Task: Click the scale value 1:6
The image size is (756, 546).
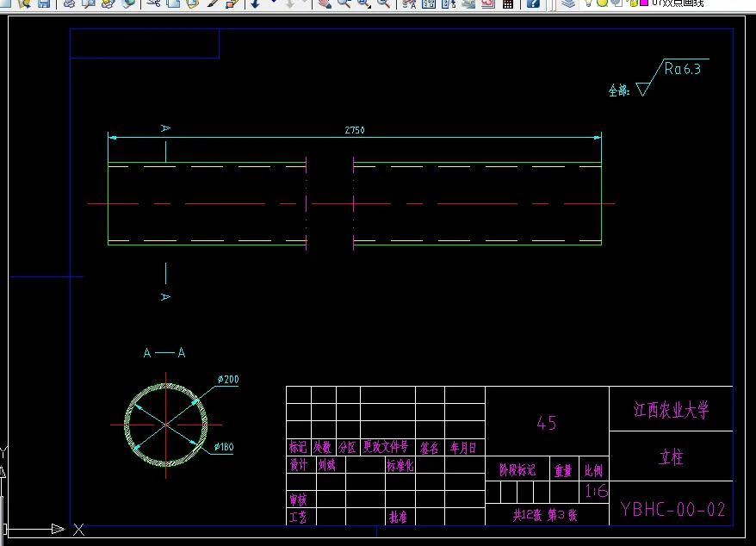Action: (x=596, y=491)
